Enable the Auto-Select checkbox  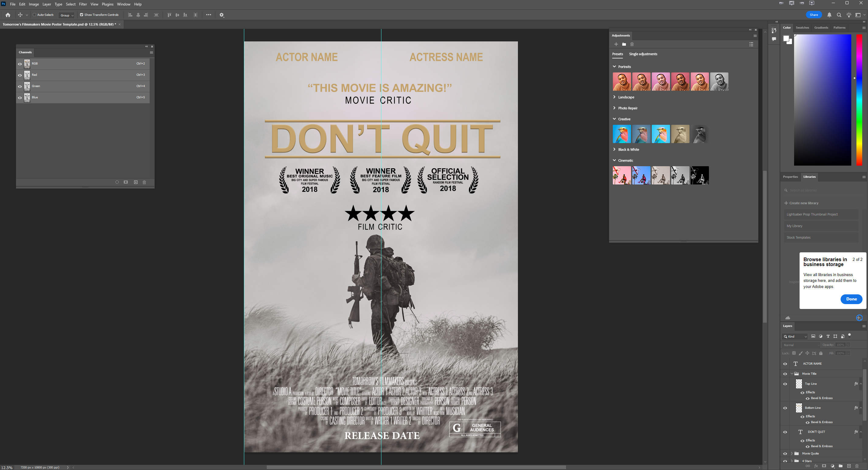coord(34,15)
